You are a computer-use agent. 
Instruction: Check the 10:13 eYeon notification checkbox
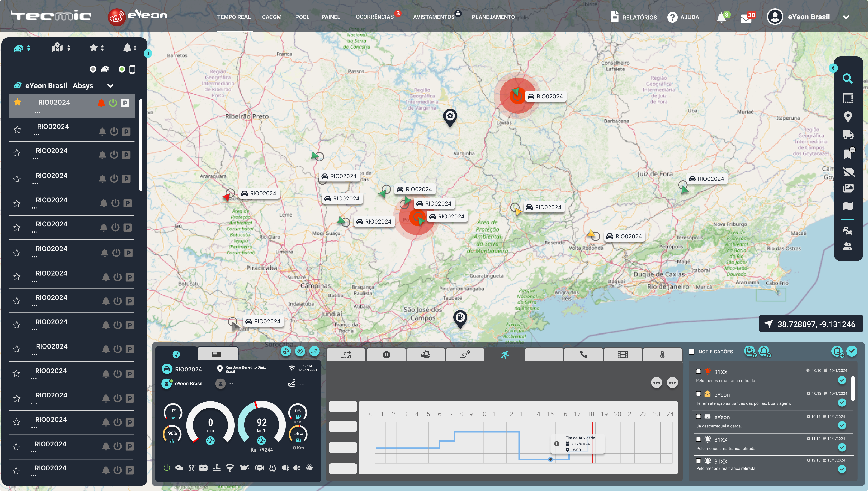click(698, 394)
